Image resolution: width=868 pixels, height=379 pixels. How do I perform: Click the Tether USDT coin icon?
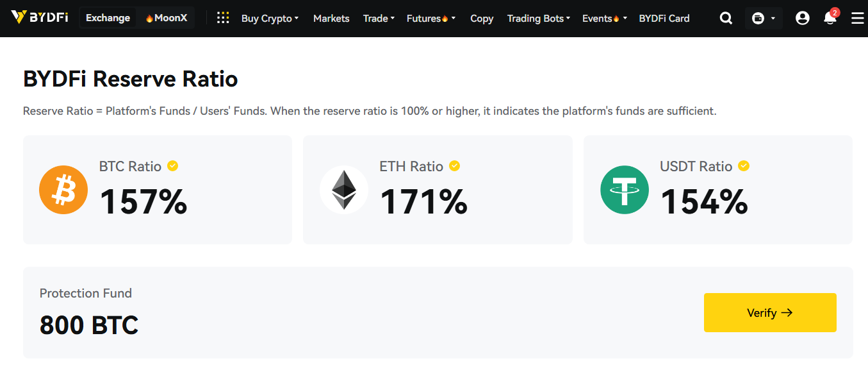[625, 190]
